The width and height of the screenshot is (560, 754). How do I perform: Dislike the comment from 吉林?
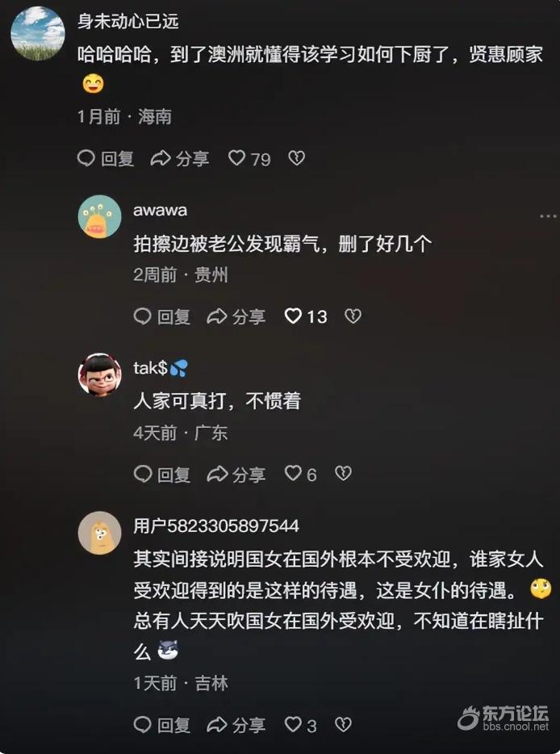(343, 724)
